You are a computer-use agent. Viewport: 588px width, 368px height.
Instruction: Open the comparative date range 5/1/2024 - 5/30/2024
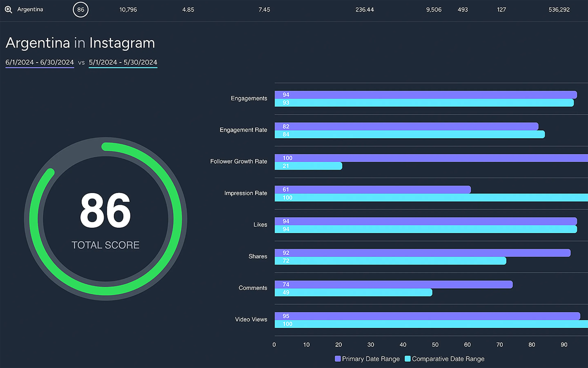coord(123,62)
